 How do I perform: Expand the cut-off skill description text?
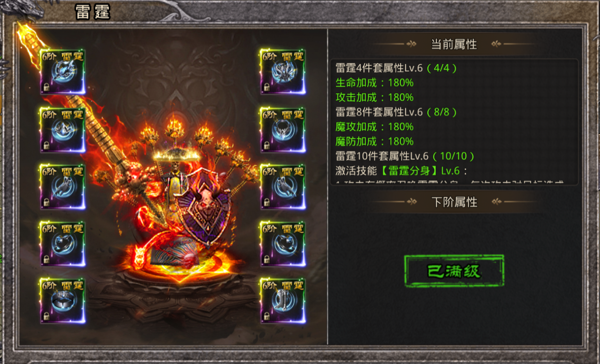click(x=450, y=182)
